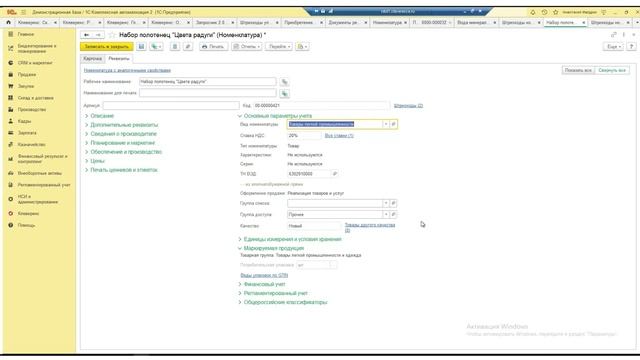
Task: Open the Продажи section
Action: click(x=27, y=75)
